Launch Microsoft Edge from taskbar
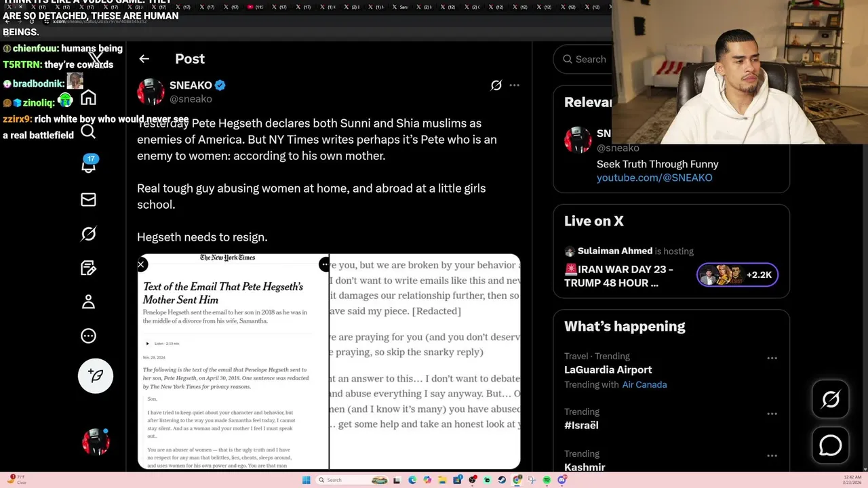This screenshot has width=868, height=488. point(412,480)
